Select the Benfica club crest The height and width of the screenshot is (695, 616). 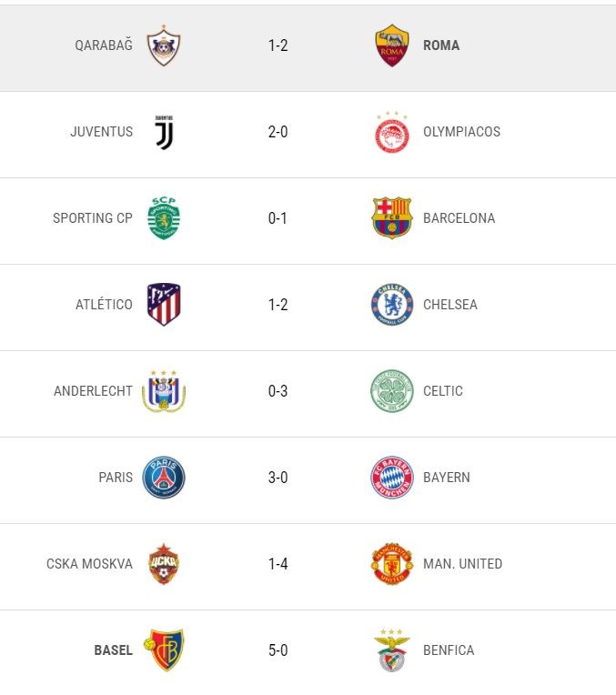tap(392, 650)
